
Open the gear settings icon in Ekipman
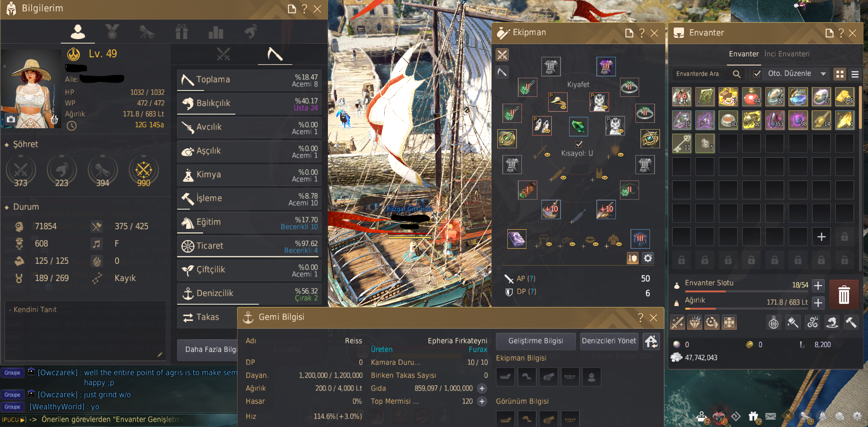click(648, 258)
